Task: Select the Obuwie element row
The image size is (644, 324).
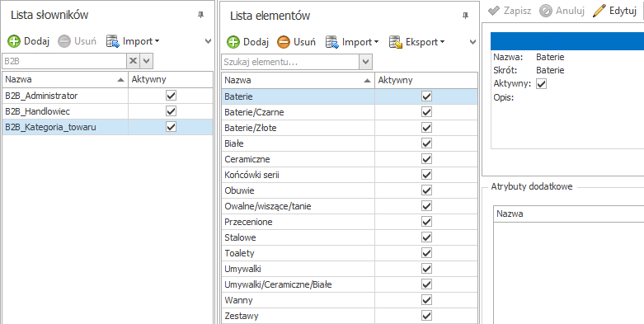Action: click(350, 190)
